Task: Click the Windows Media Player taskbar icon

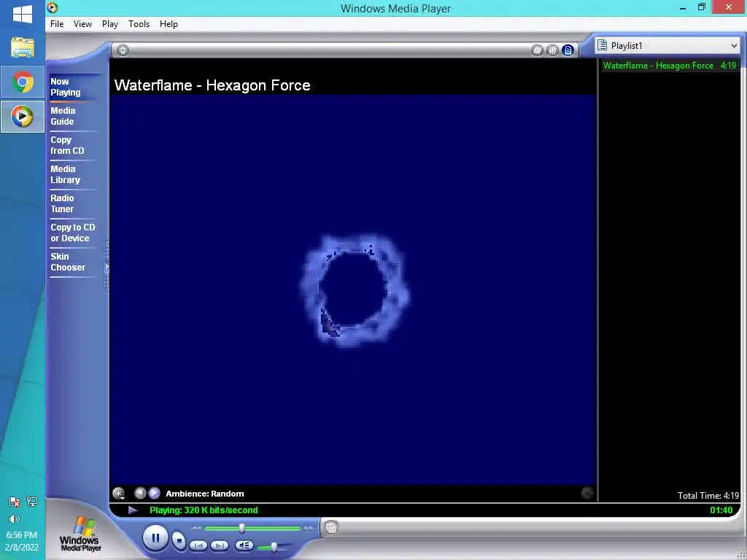Action: coord(23,116)
